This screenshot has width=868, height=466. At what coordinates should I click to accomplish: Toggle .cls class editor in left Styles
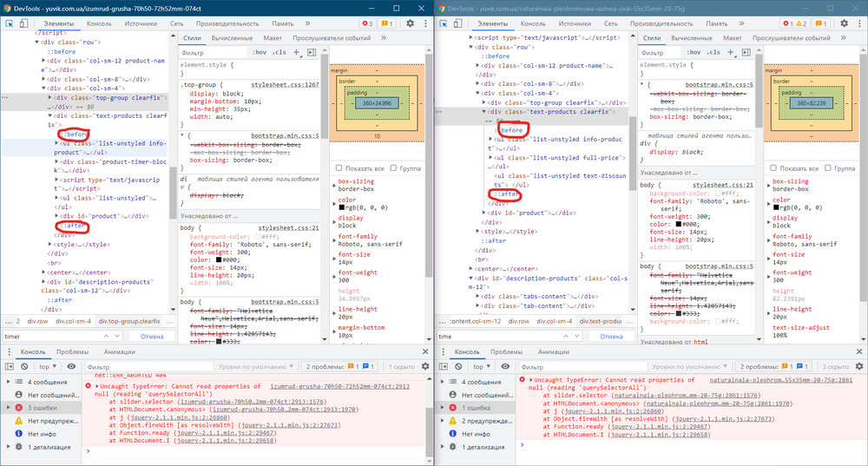click(x=279, y=52)
